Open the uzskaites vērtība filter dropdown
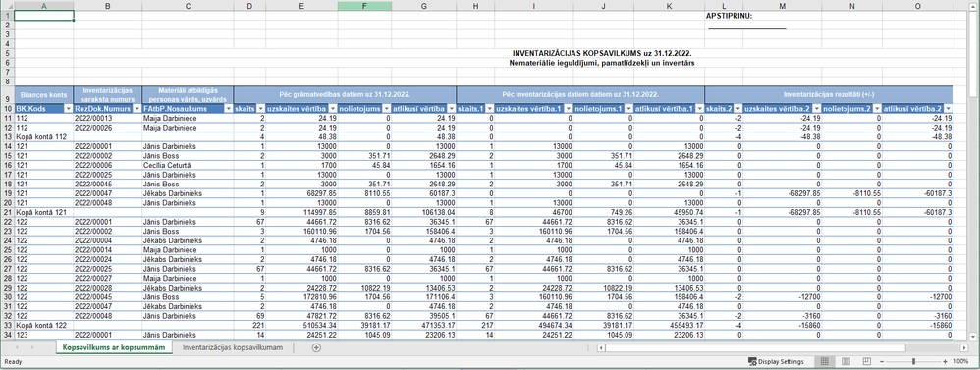Screen dimensions: 980x370 coord(332,109)
